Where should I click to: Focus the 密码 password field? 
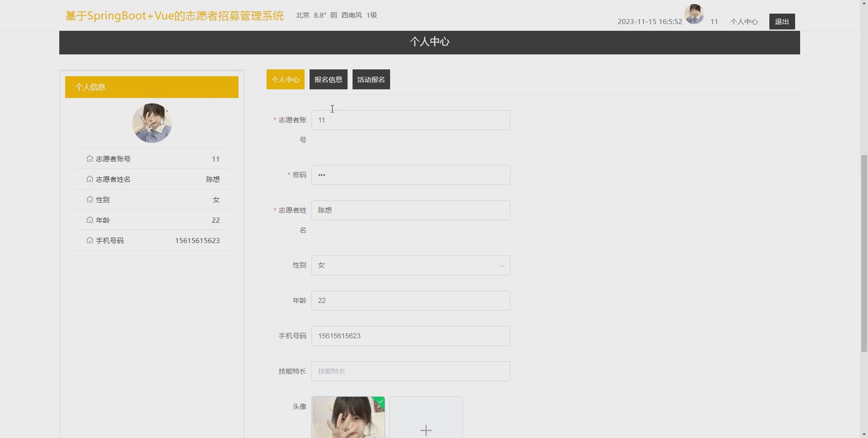pos(410,175)
